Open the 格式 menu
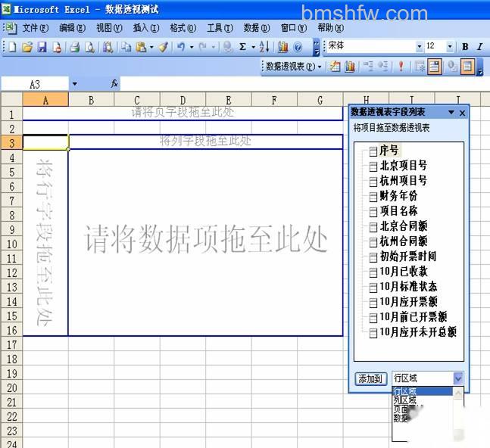 (x=183, y=28)
